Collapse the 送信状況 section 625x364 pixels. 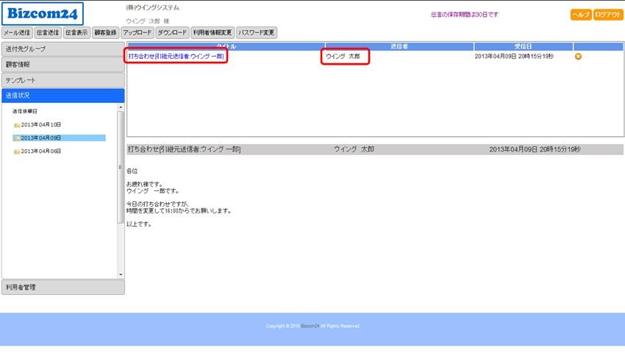click(x=63, y=96)
